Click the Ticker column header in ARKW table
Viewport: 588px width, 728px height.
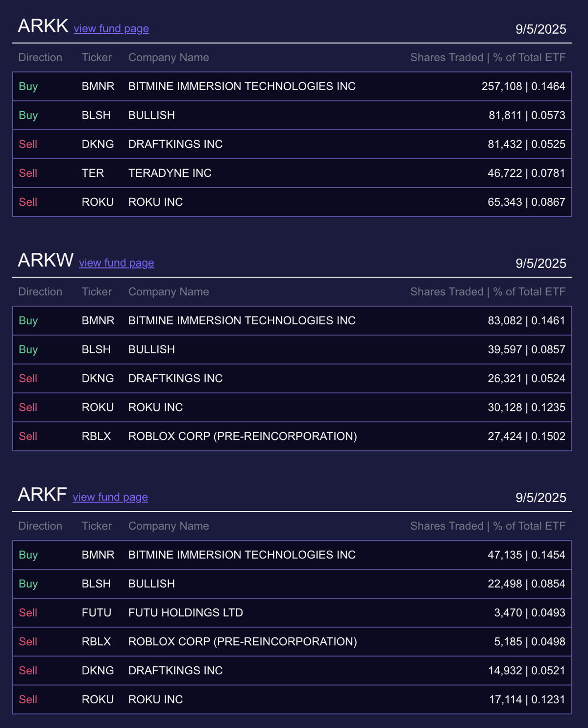(97, 292)
